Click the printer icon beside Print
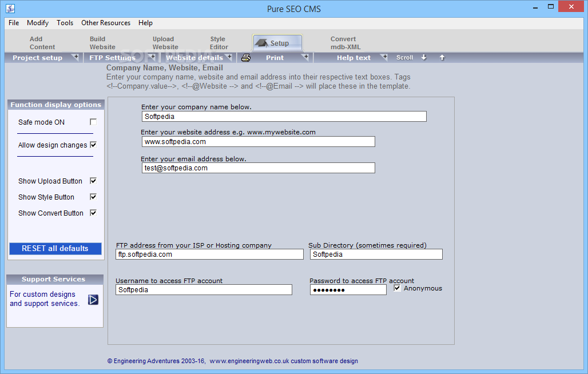The height and width of the screenshot is (374, 588). point(245,58)
